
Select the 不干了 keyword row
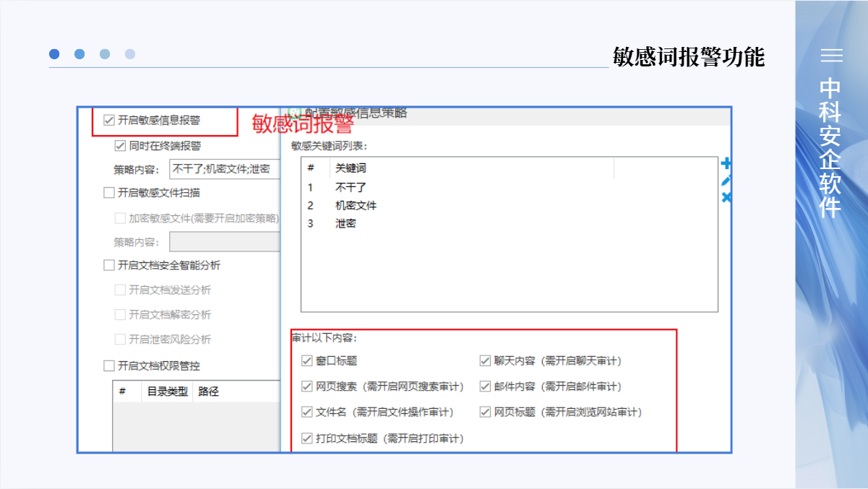(351, 188)
